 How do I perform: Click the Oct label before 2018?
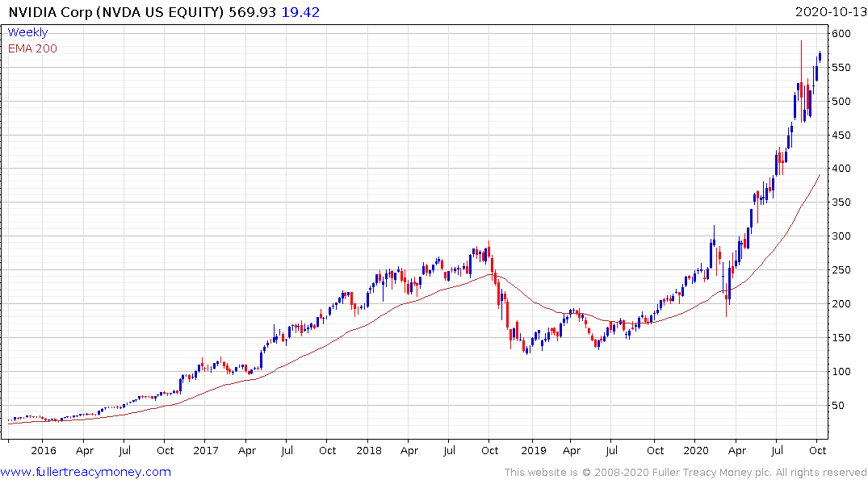pyautogui.click(x=327, y=450)
